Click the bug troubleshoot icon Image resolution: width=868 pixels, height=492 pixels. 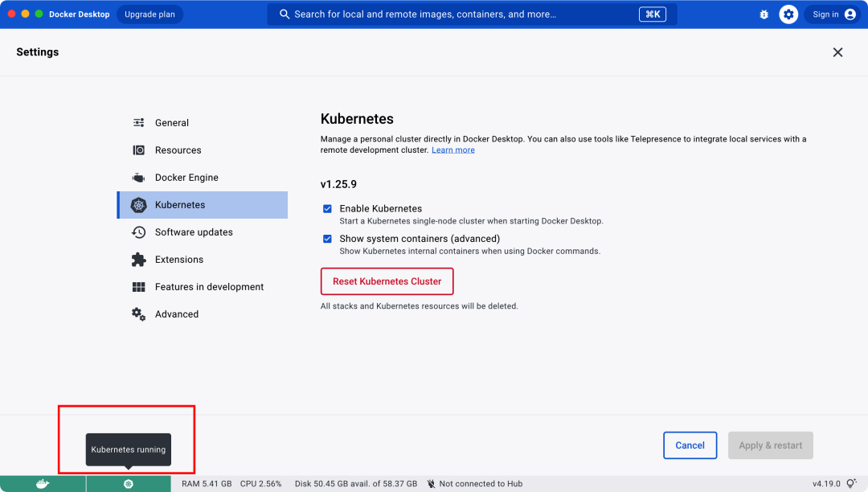(x=763, y=14)
